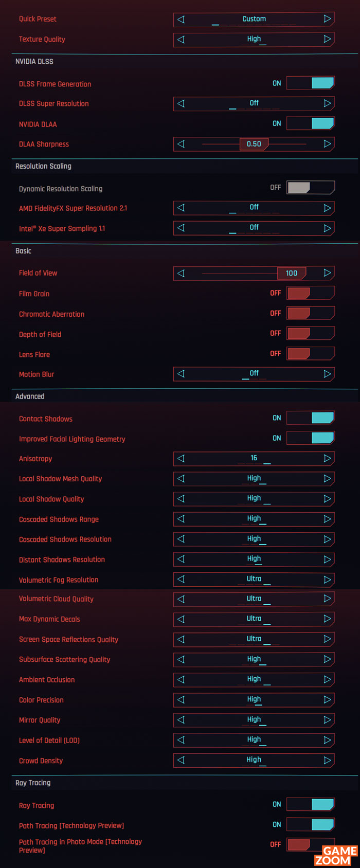Click right arrow of Intel Xe Super Sampling
This screenshot has width=360, height=868.
coord(327,228)
